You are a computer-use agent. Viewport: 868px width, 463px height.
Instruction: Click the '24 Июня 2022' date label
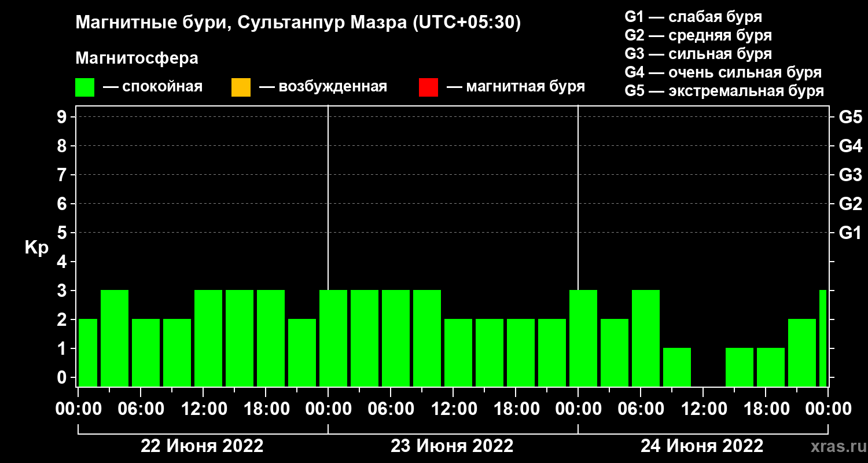[702, 446]
